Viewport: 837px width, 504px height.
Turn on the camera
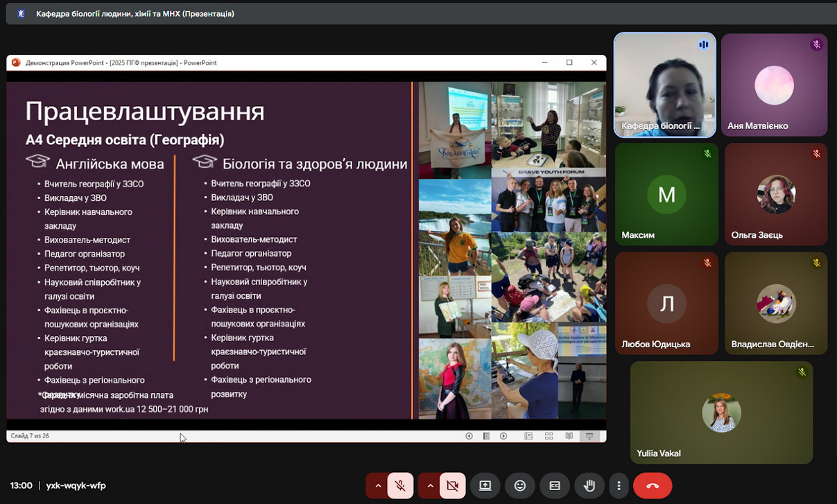pyautogui.click(x=453, y=486)
